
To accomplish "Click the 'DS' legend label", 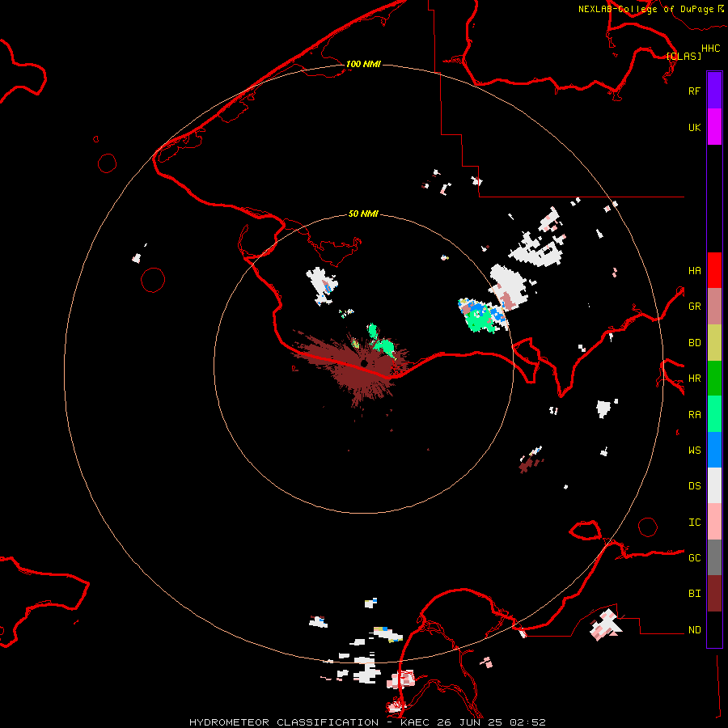I will tap(694, 485).
